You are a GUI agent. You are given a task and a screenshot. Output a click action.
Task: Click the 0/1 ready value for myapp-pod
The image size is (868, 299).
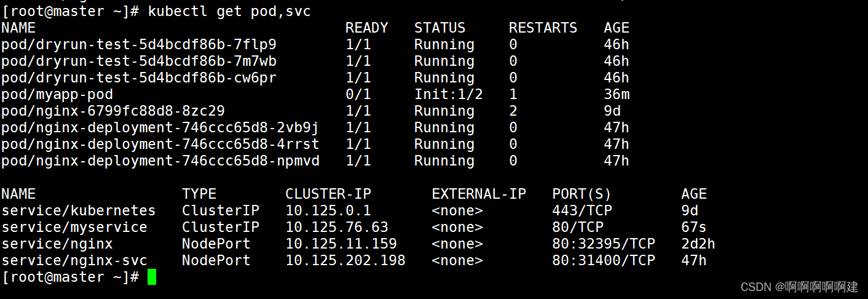coord(358,95)
